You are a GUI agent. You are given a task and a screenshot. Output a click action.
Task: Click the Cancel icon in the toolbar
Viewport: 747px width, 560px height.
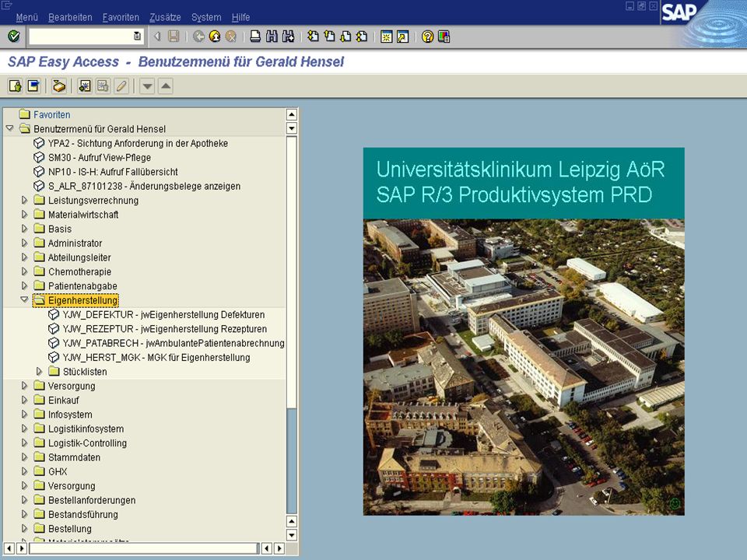(231, 37)
